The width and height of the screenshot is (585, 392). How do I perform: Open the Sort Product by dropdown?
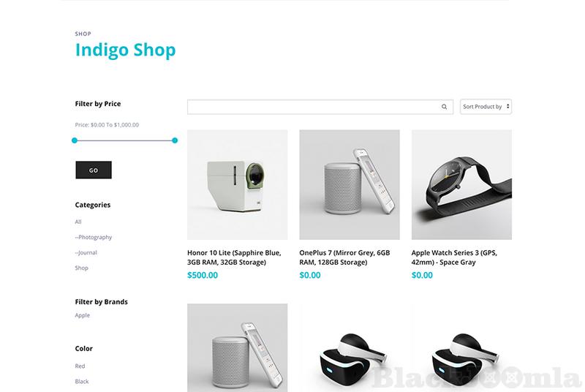[x=486, y=107]
